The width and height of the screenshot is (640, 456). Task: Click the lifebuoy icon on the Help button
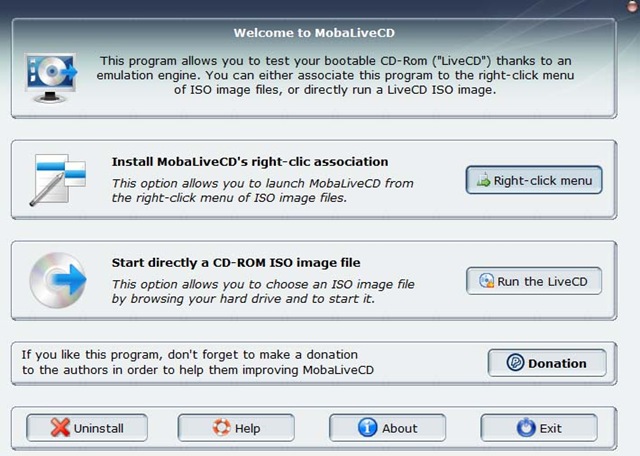[221, 428]
